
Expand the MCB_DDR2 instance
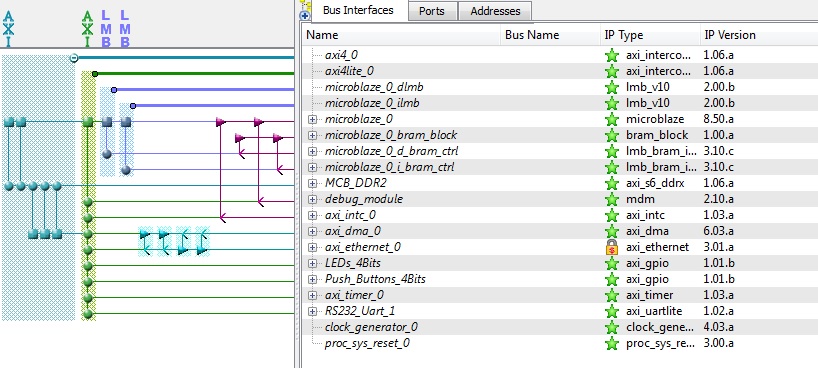pos(312,184)
